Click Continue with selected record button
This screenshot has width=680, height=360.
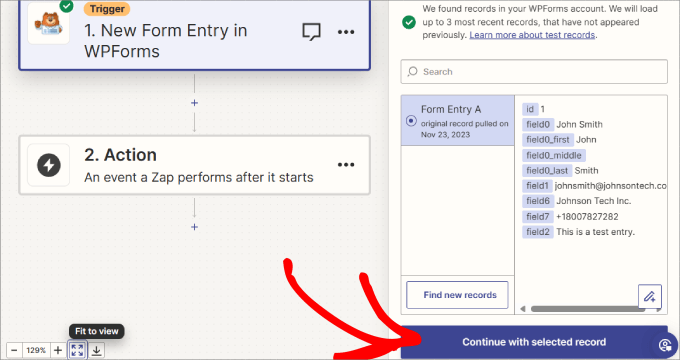click(534, 342)
